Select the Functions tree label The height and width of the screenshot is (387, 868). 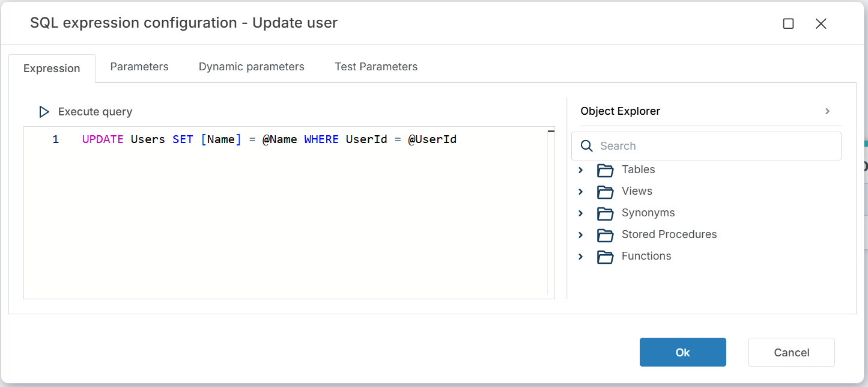click(x=646, y=256)
